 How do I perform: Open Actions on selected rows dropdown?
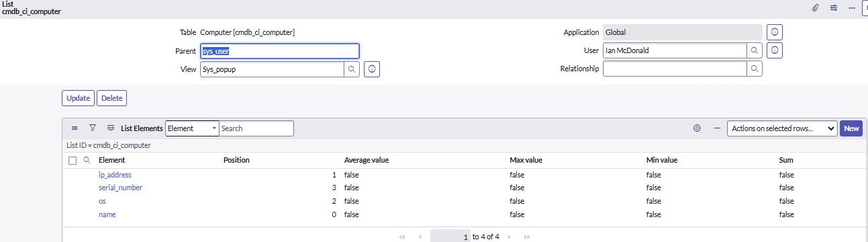pos(782,128)
